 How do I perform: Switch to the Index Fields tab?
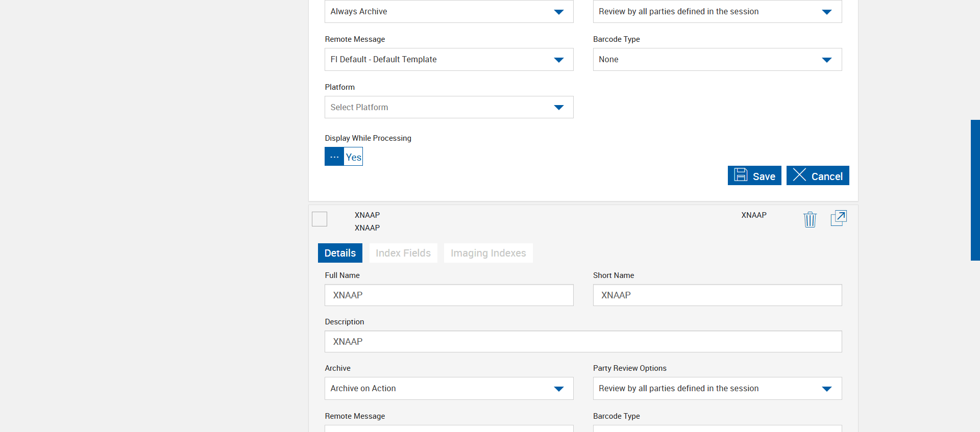coord(403,253)
